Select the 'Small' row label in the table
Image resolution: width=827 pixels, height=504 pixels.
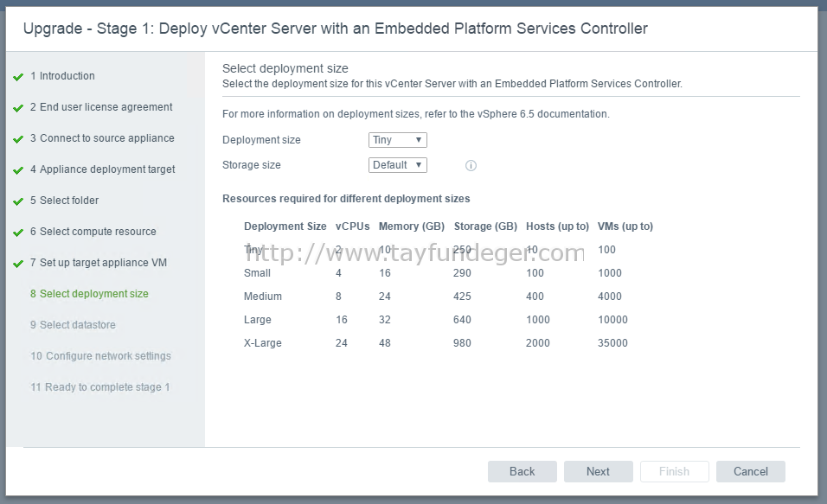coord(257,273)
